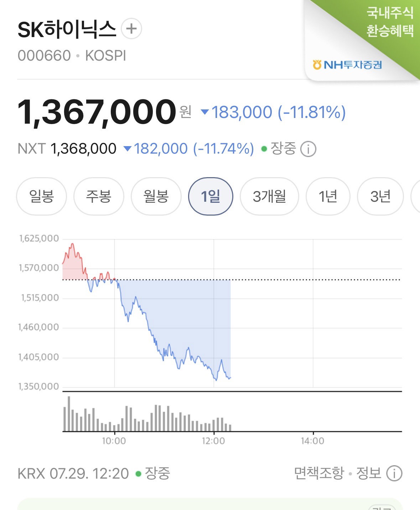Tap the 국내주식 환승혜택 corner banner
420x510 pixels.
pyautogui.click(x=390, y=22)
